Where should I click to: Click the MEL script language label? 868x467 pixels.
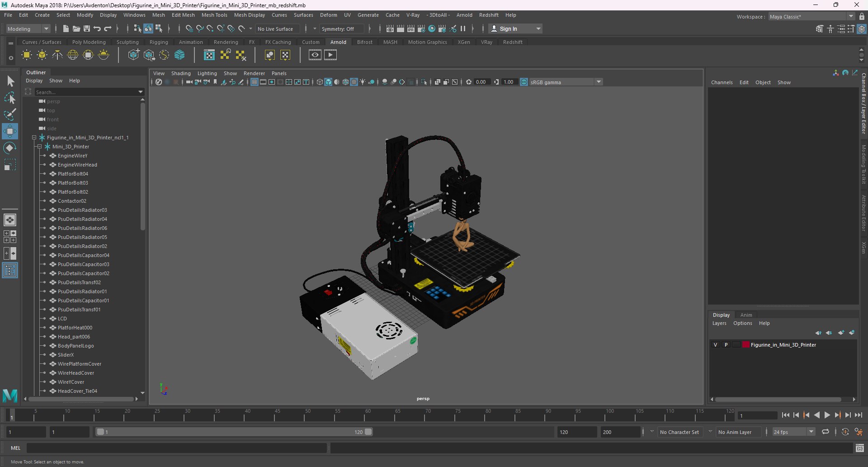pyautogui.click(x=16, y=448)
